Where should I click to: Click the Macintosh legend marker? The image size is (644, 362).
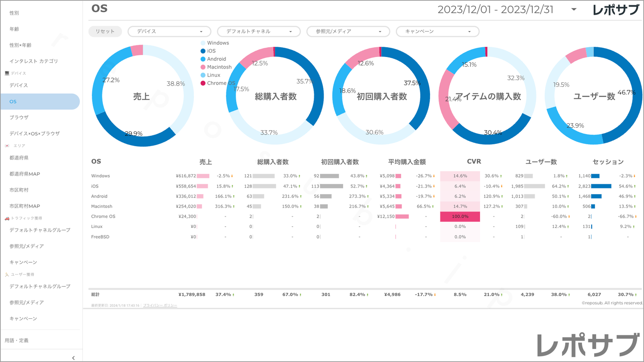click(203, 67)
